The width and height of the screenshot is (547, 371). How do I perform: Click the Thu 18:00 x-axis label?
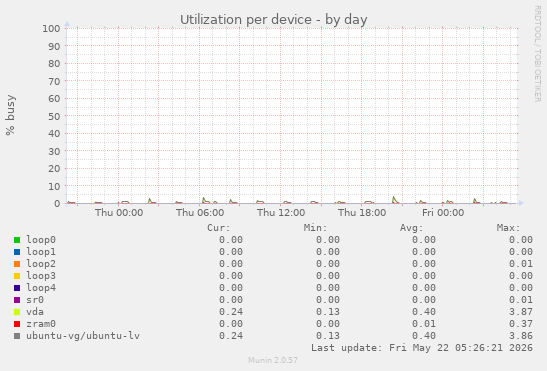coord(362,213)
